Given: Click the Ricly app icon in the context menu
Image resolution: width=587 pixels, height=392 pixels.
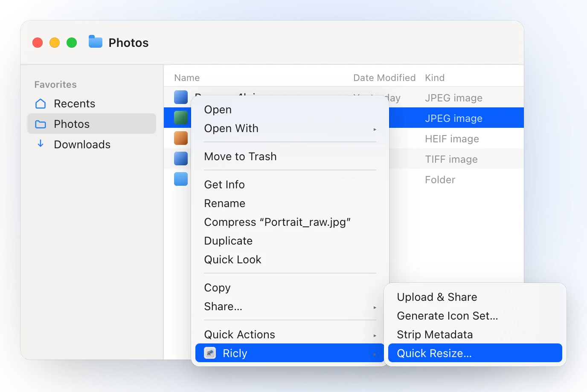Looking at the screenshot, I should click(x=210, y=353).
